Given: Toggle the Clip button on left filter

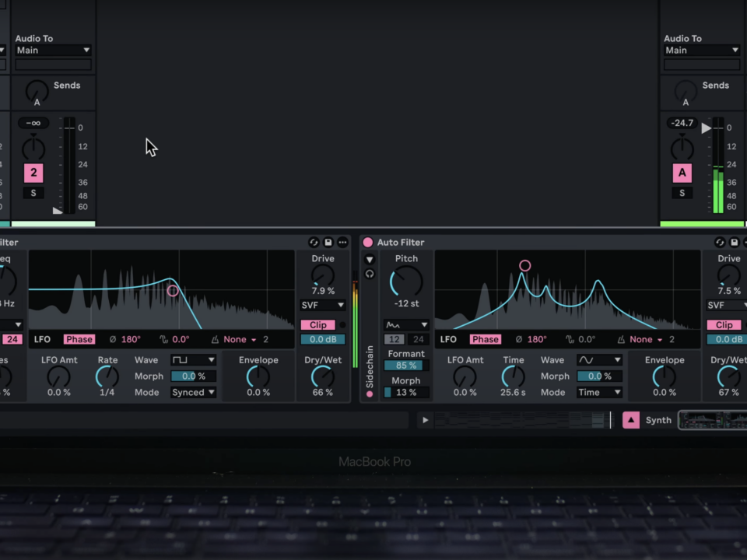Looking at the screenshot, I should [318, 325].
